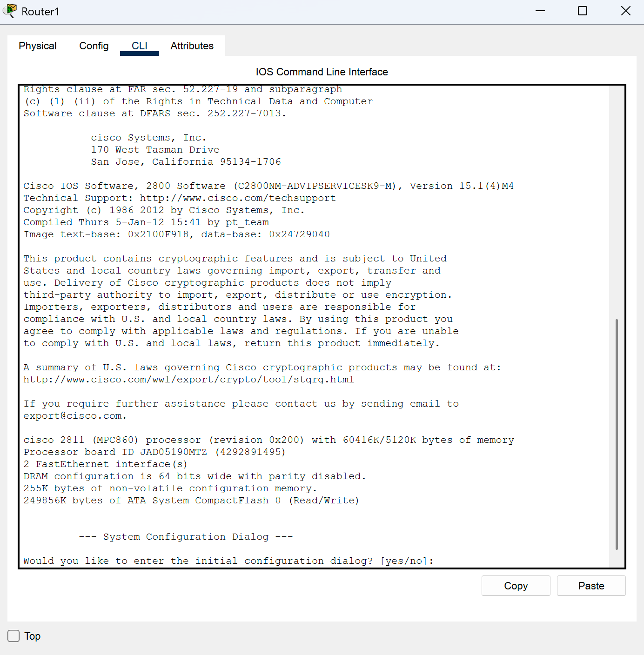Click the 'Image text-base: 0x2100F918' line
Viewport: 644px width, 655px height.
pyautogui.click(x=177, y=234)
